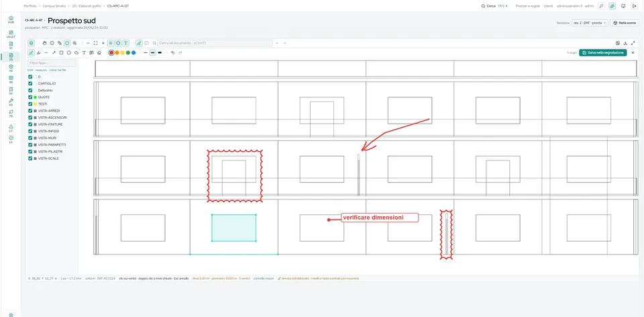Viewport: 644px width, 317px height.
Task: Pick the blue markup color
Action: coord(133,52)
